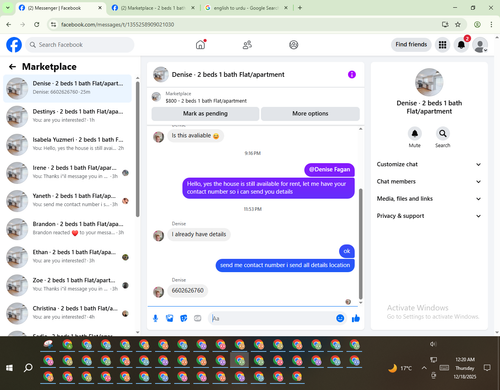This screenshot has width=500, height=390.
Task: Expand Chat members section
Action: click(429, 182)
